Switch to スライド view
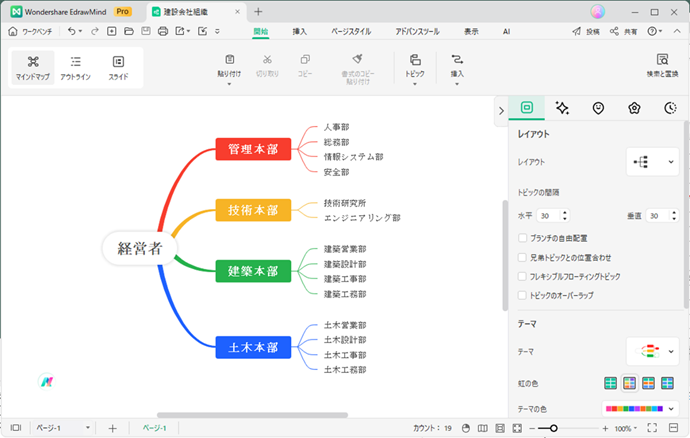 [118, 68]
